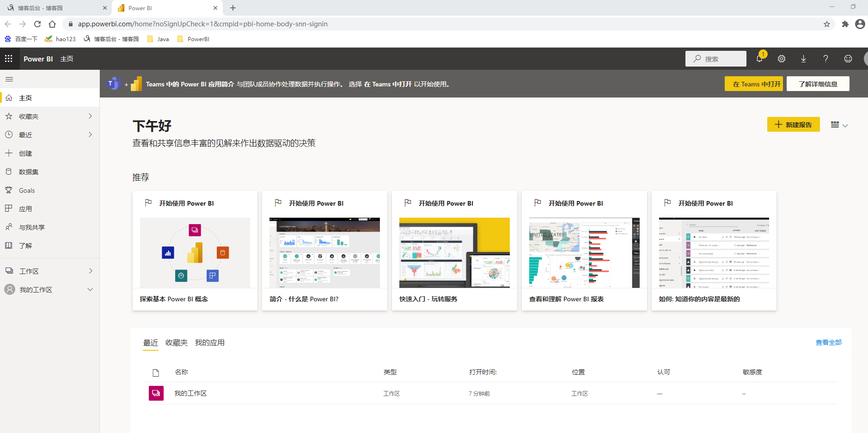The height and width of the screenshot is (433, 868).
Task: Click the Learn book icon in sidebar
Action: click(x=9, y=245)
